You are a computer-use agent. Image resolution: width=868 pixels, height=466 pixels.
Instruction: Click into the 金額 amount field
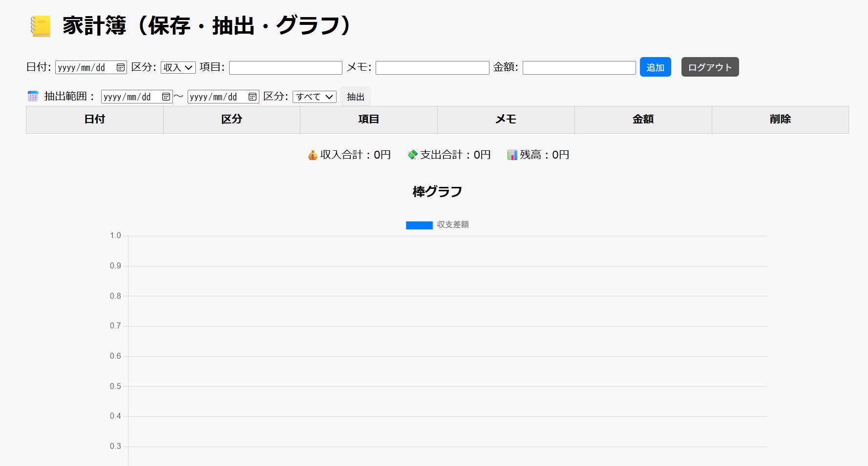579,68
